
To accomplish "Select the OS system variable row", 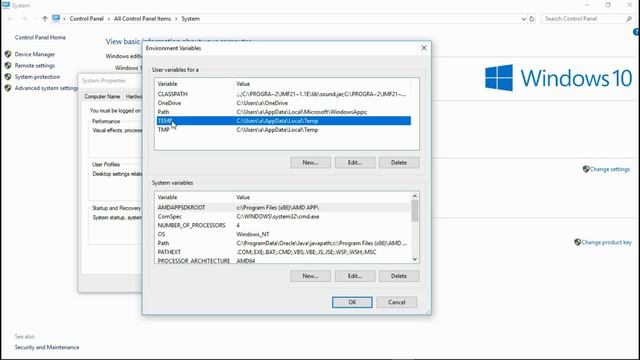I will pos(284,234).
